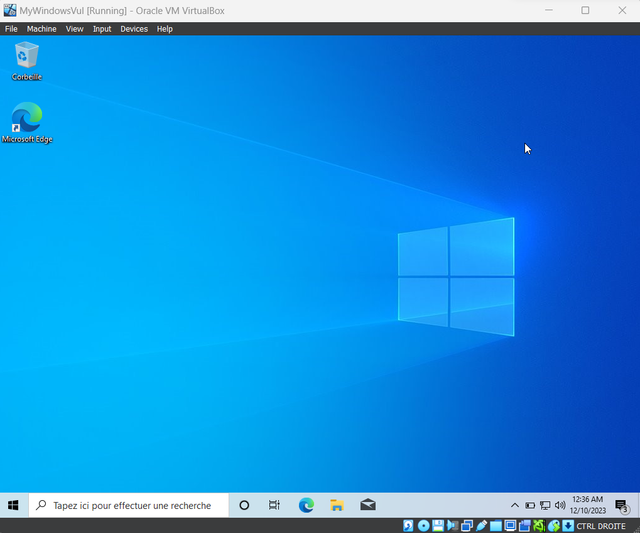This screenshot has width=640, height=533.
Task: Launch Edge from the taskbar
Action: click(306, 505)
